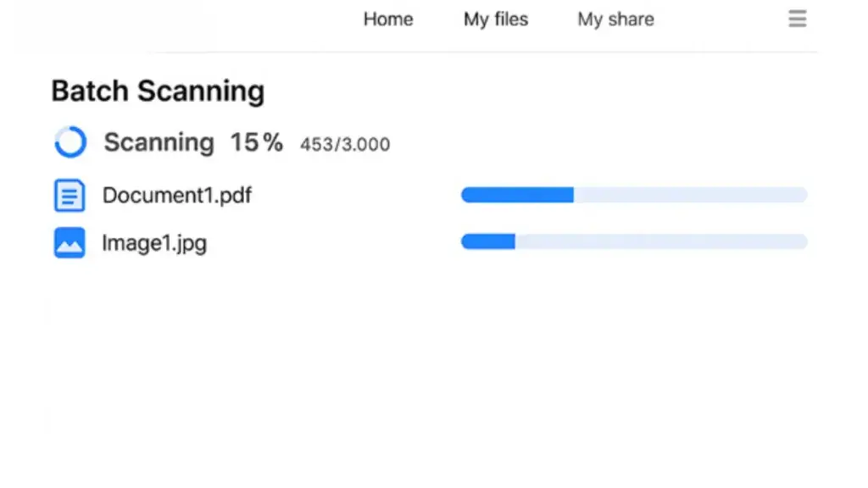Image resolution: width=868 pixels, height=488 pixels.
Task: Click the 15% progress percentage
Action: pyautogui.click(x=256, y=142)
